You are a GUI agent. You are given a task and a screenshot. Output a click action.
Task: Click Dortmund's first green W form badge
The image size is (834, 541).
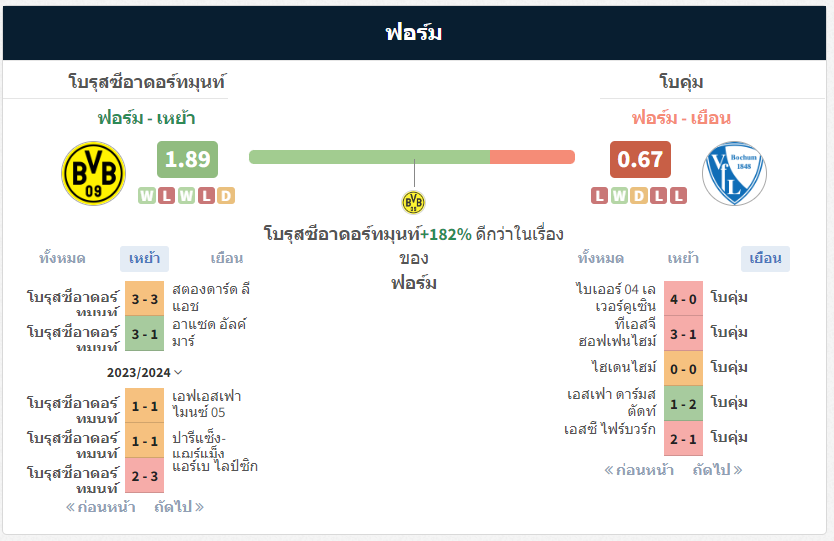147,196
